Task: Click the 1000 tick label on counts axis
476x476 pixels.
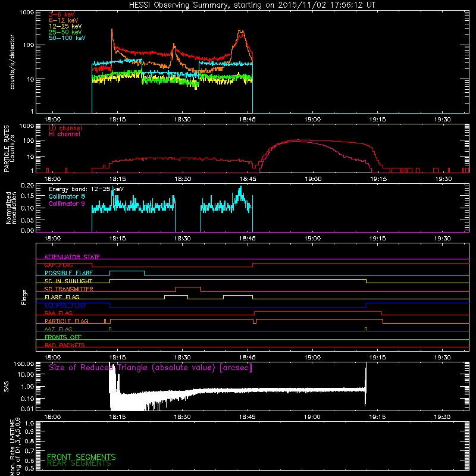Action: (27, 12)
